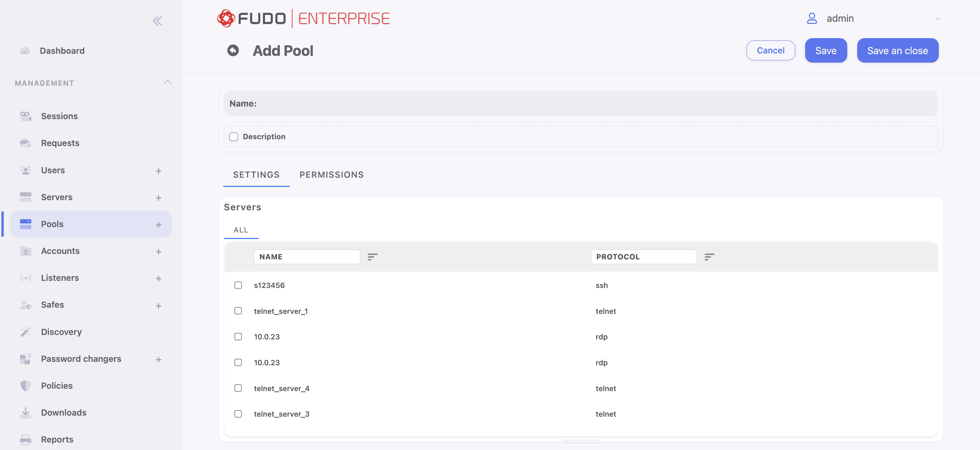Open Accounts via its sidebar icon
This screenshot has width=980, height=450.
(25, 251)
